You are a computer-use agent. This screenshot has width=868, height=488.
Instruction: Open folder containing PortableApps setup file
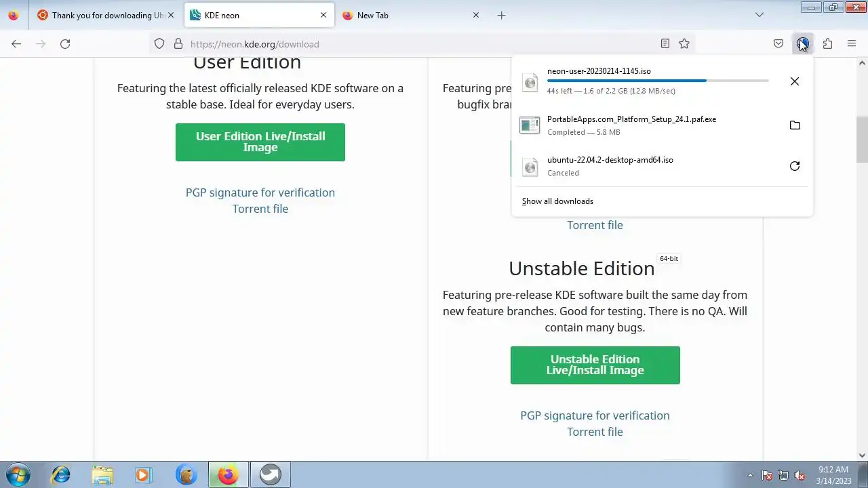point(795,125)
